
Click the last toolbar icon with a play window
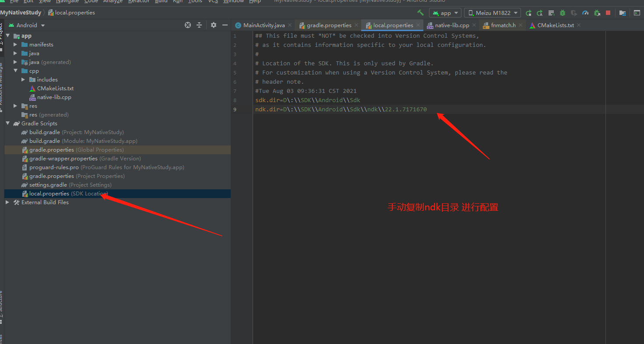coord(637,13)
